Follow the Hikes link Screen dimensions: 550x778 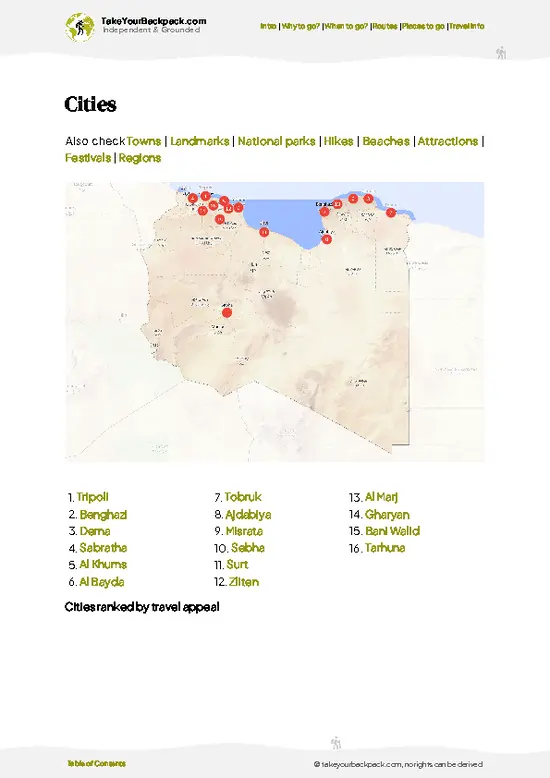339,141
